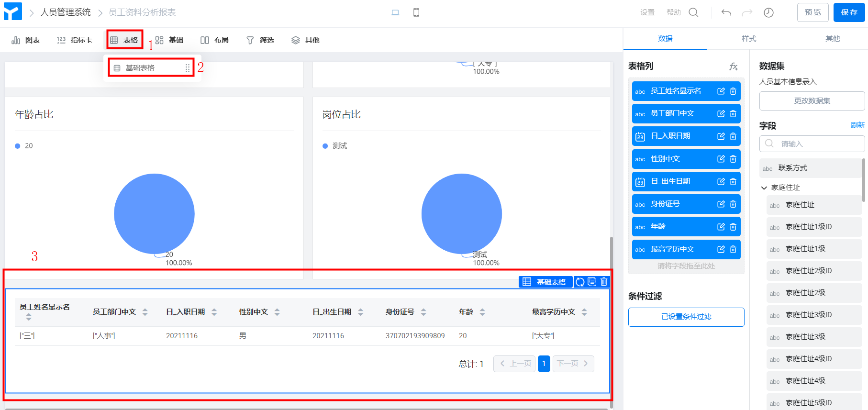This screenshot has height=410, width=868.
Task: Select 基础表格 from dropdown
Action: click(x=151, y=68)
